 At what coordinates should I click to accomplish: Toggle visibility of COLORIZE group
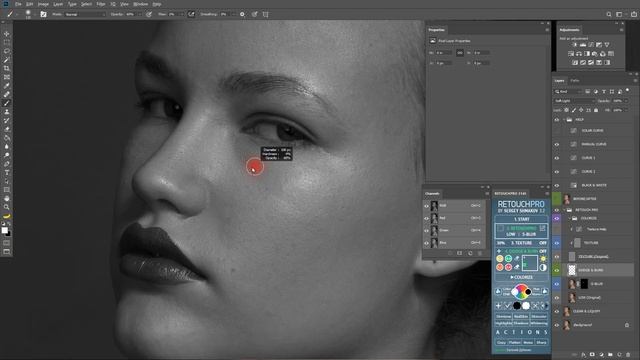(557, 218)
